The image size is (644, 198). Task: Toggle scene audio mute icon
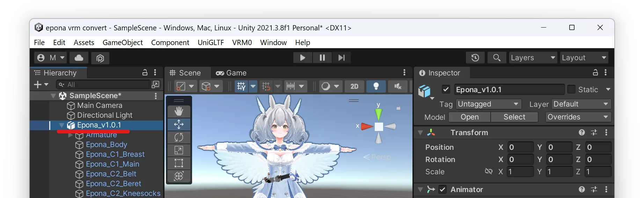tap(398, 86)
